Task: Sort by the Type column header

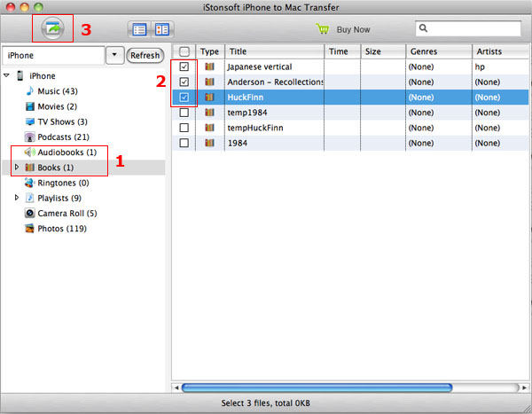Action: [x=209, y=51]
